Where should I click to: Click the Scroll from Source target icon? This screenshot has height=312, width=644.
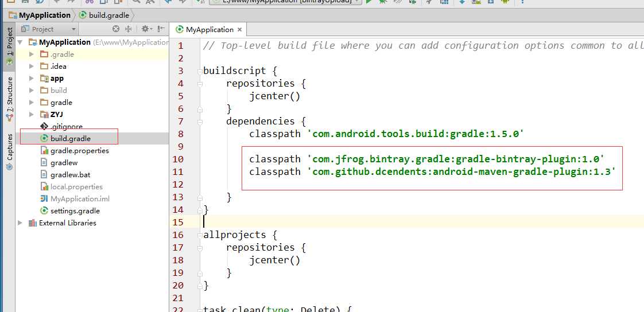(x=116, y=29)
